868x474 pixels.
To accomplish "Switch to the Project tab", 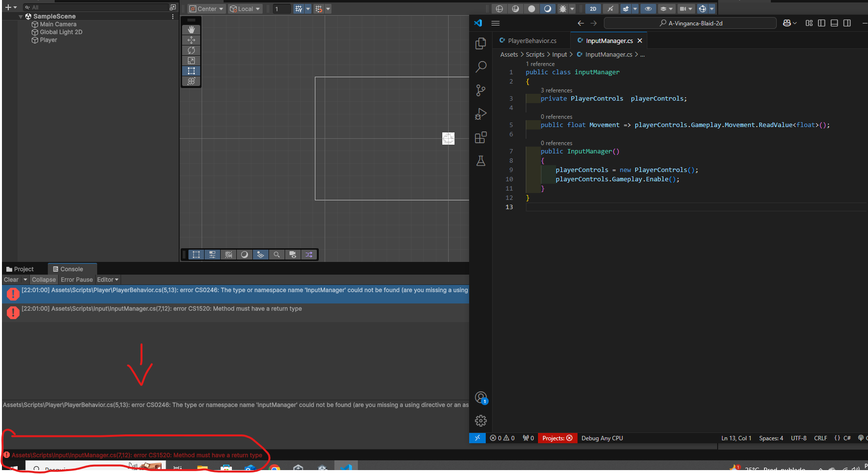I will click(x=20, y=269).
